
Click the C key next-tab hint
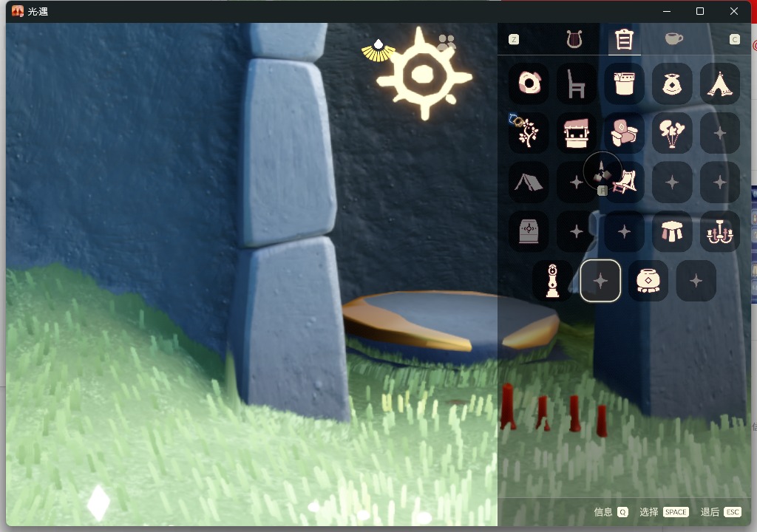click(734, 39)
